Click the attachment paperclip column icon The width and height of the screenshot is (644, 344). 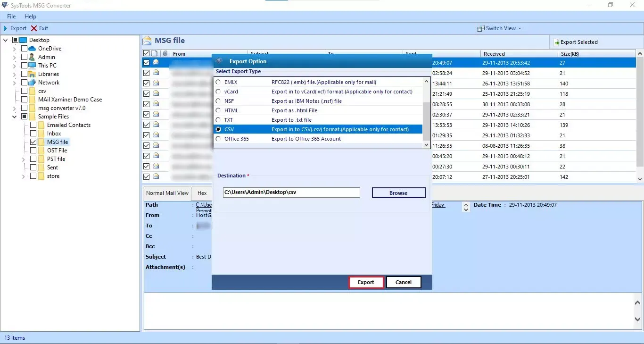(165, 53)
